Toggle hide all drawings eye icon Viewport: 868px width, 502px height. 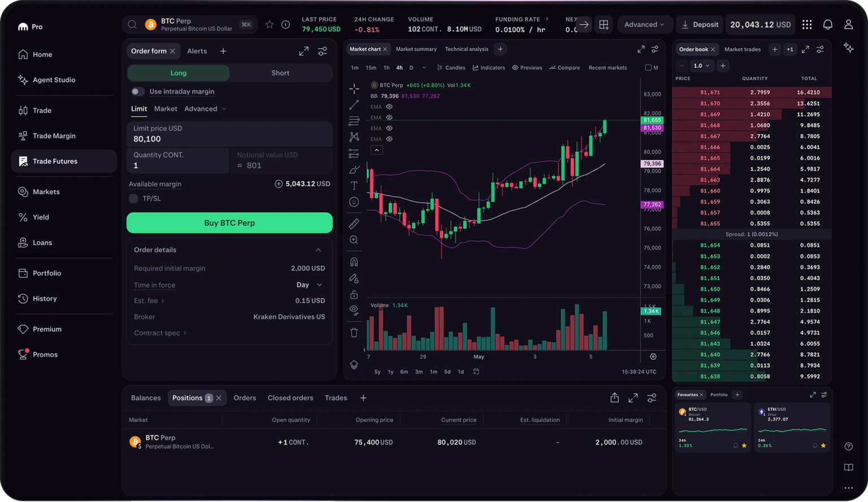click(x=354, y=310)
